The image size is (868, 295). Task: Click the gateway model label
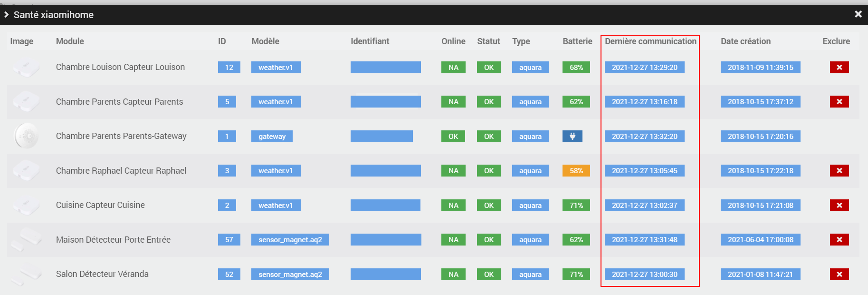click(x=272, y=137)
